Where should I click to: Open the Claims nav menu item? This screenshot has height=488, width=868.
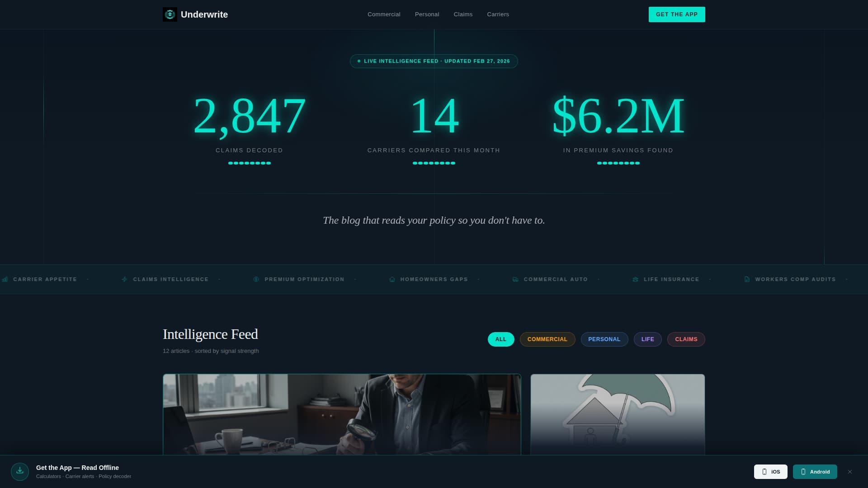[x=463, y=14]
